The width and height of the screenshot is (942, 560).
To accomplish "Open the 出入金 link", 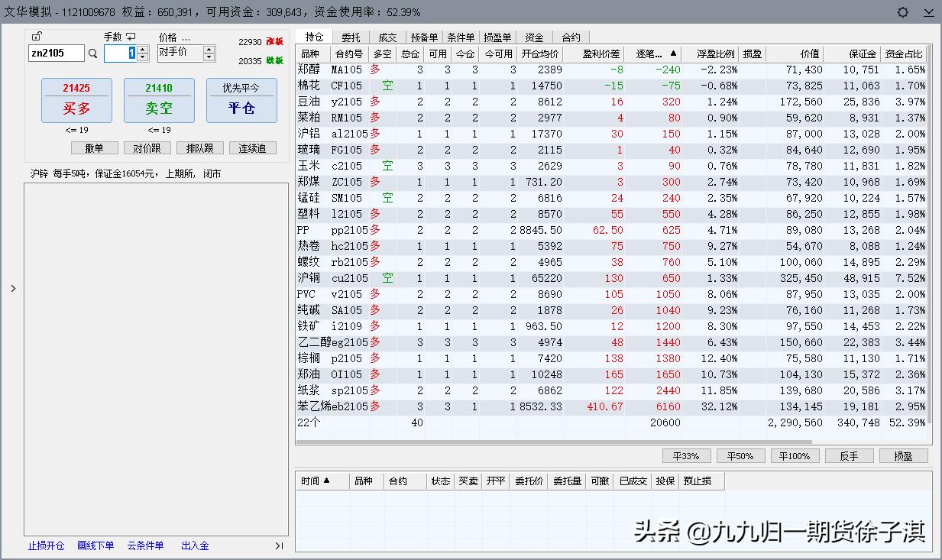I will point(195,545).
